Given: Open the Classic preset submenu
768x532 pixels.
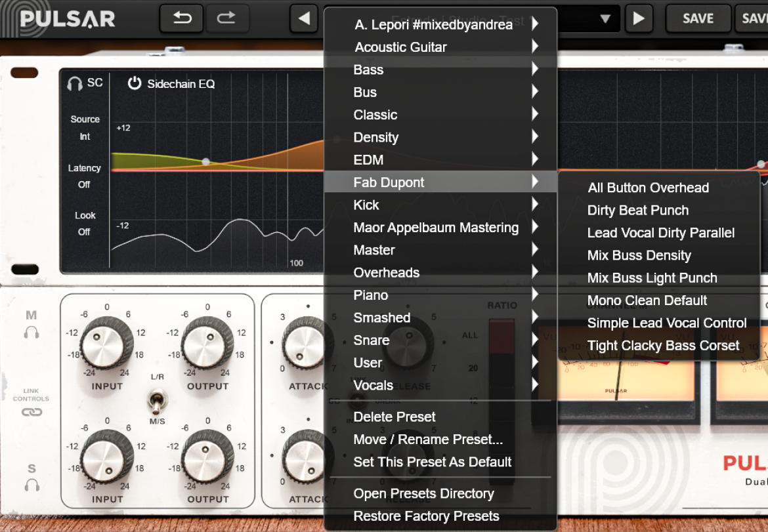Looking at the screenshot, I should tap(440, 115).
